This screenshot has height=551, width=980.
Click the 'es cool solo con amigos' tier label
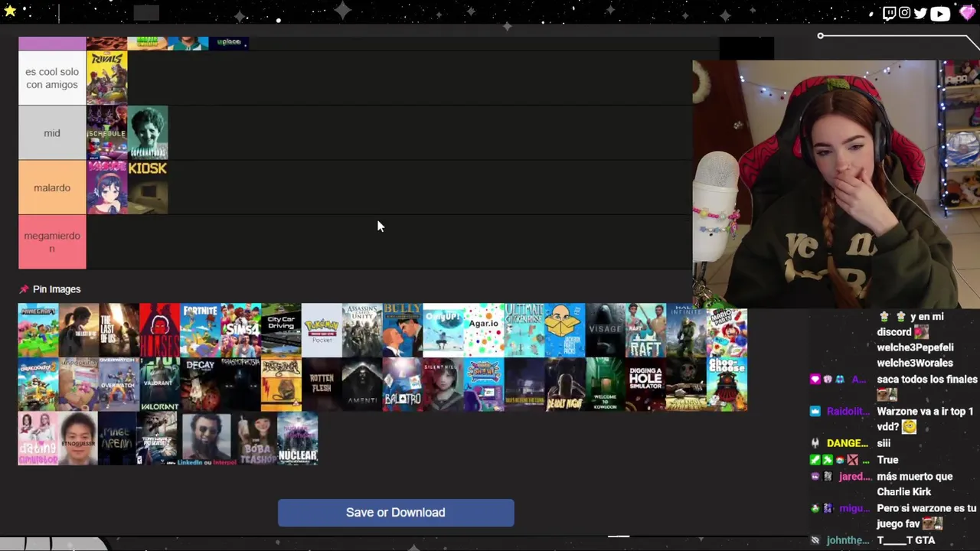[52, 78]
